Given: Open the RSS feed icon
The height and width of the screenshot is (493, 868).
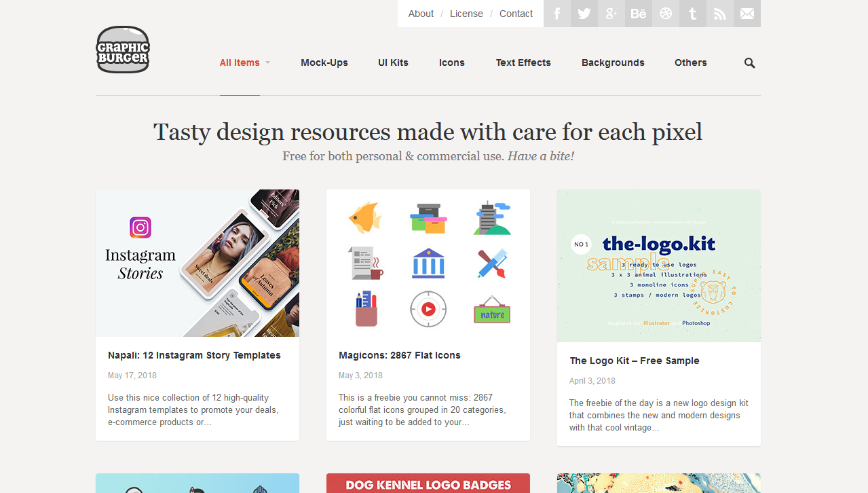Looking at the screenshot, I should [720, 14].
